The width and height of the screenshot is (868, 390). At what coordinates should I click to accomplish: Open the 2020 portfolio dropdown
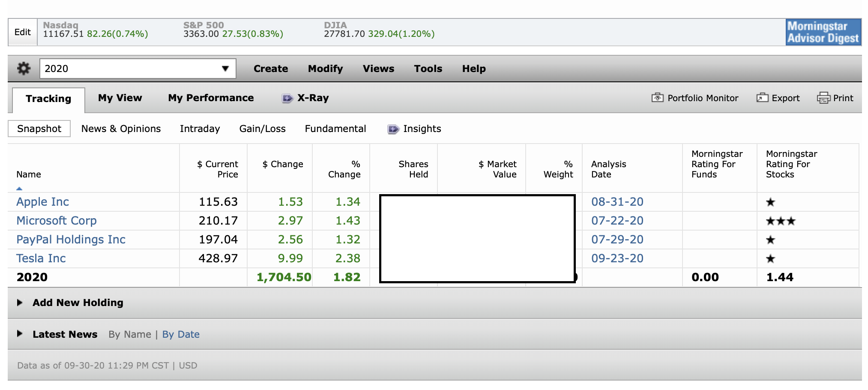coord(138,69)
